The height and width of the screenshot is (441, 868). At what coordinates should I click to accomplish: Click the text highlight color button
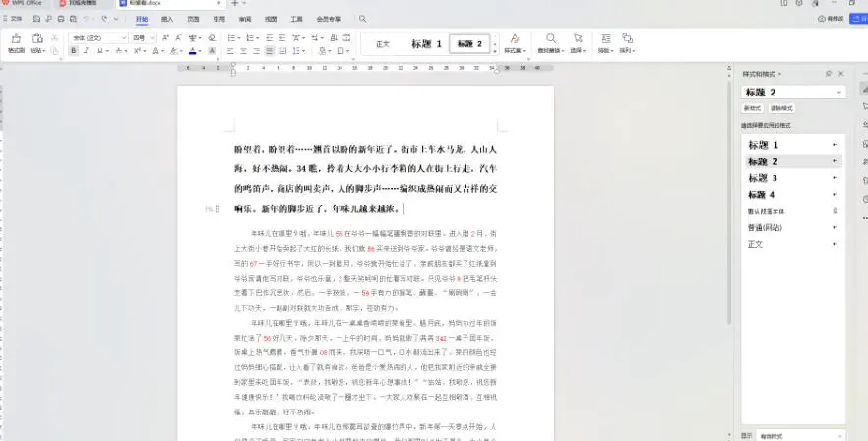(174, 51)
